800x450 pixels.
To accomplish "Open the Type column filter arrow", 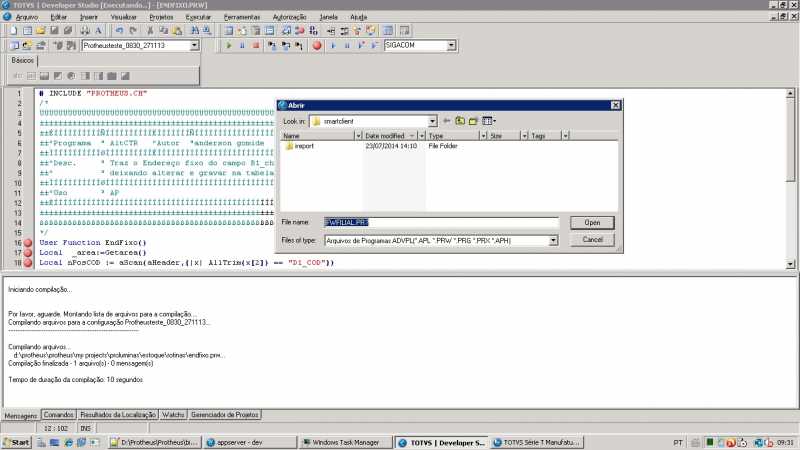I will coord(483,136).
